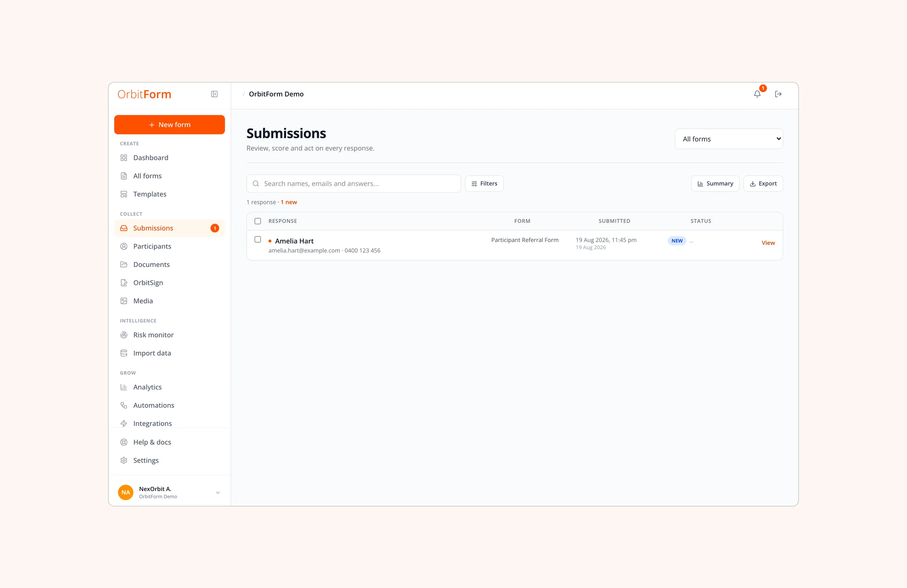
Task: Expand the NexOrbit A. account menu
Action: click(x=218, y=492)
